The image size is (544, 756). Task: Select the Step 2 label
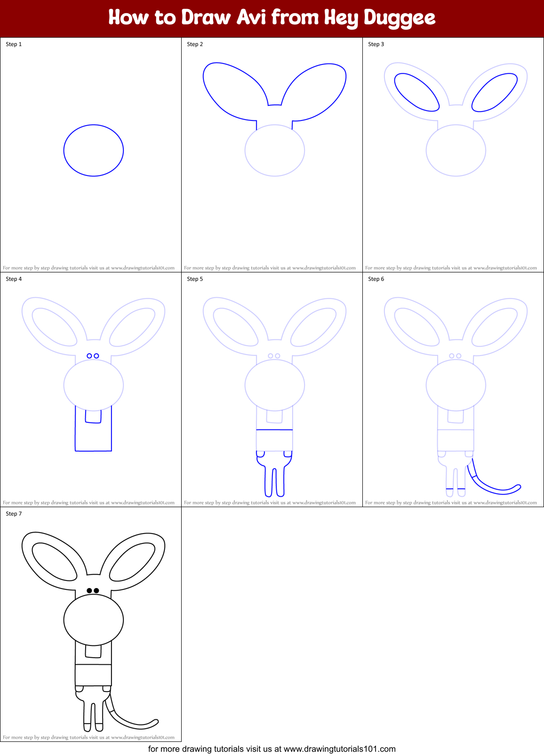pyautogui.click(x=195, y=44)
